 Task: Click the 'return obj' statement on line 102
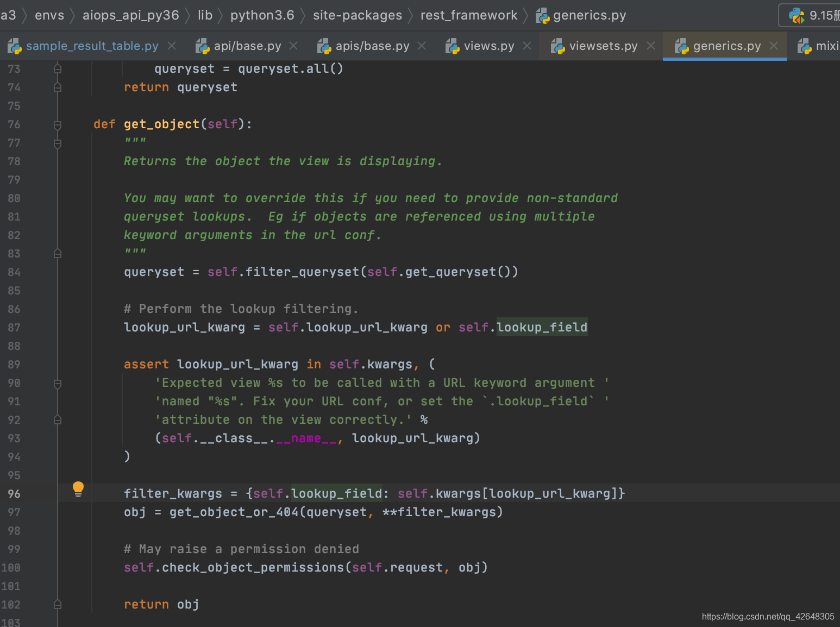point(161,605)
